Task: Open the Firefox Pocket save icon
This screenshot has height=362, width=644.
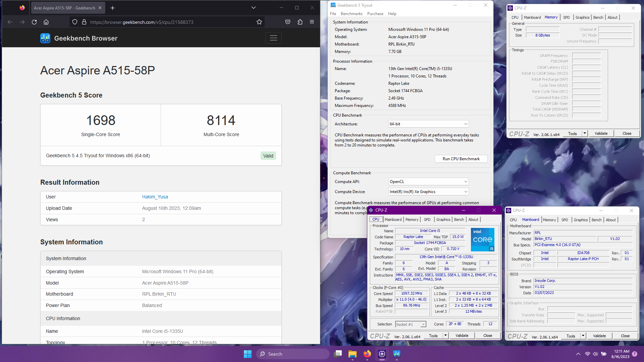Action: point(288,22)
